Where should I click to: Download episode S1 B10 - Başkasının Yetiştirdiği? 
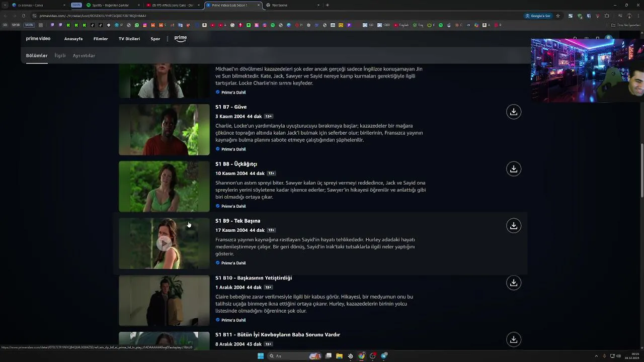pyautogui.click(x=514, y=283)
